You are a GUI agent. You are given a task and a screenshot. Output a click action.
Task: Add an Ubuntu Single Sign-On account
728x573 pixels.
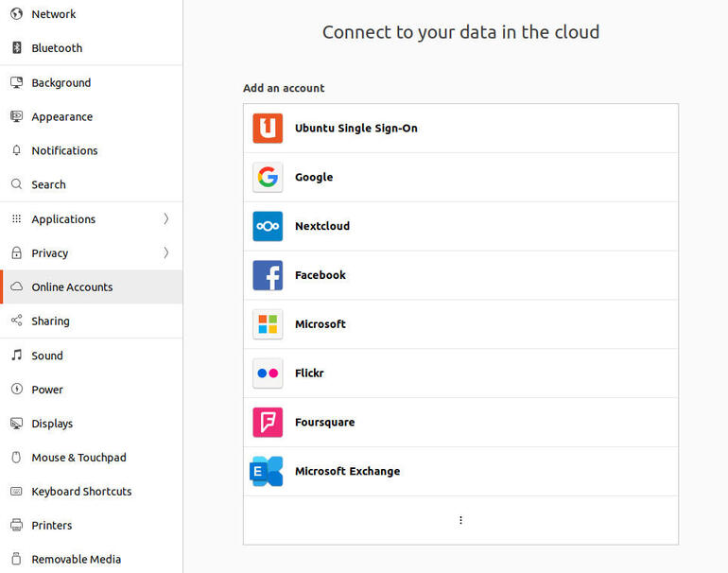(x=460, y=129)
